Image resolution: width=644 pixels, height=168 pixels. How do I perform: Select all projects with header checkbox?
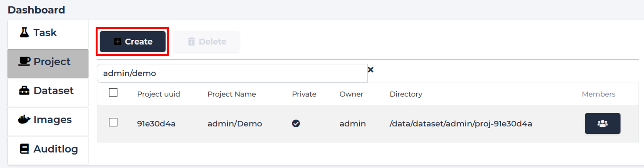pos(113,93)
